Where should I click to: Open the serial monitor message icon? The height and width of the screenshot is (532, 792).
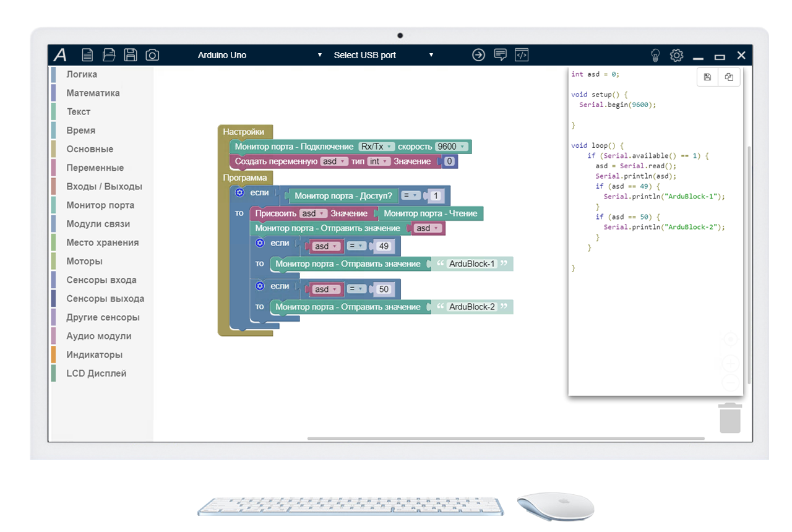(500, 55)
